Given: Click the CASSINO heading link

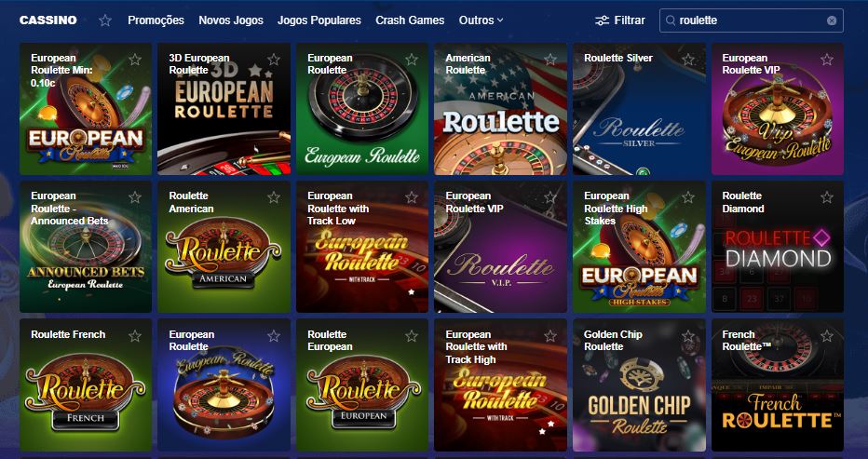Looking at the screenshot, I should coord(48,20).
